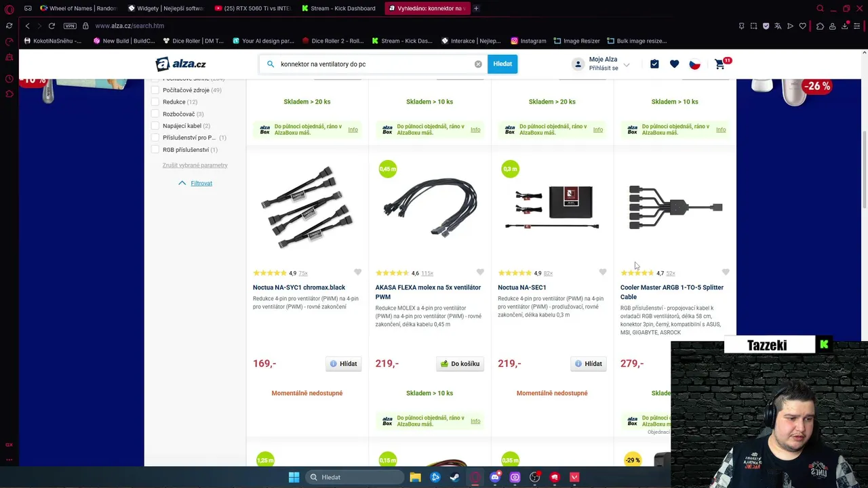Open the Opera menu logo
This screenshot has height=488, width=868.
pyautogui.click(x=9, y=9)
